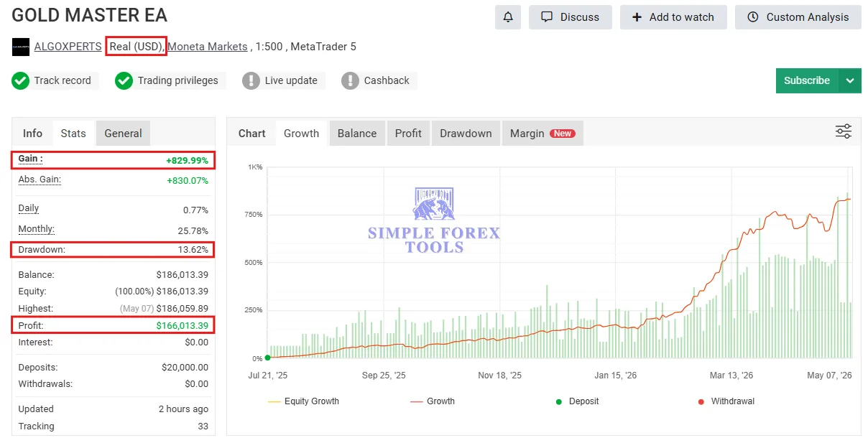
Task: Switch to the Drawdown chart tab
Action: pyautogui.click(x=466, y=134)
